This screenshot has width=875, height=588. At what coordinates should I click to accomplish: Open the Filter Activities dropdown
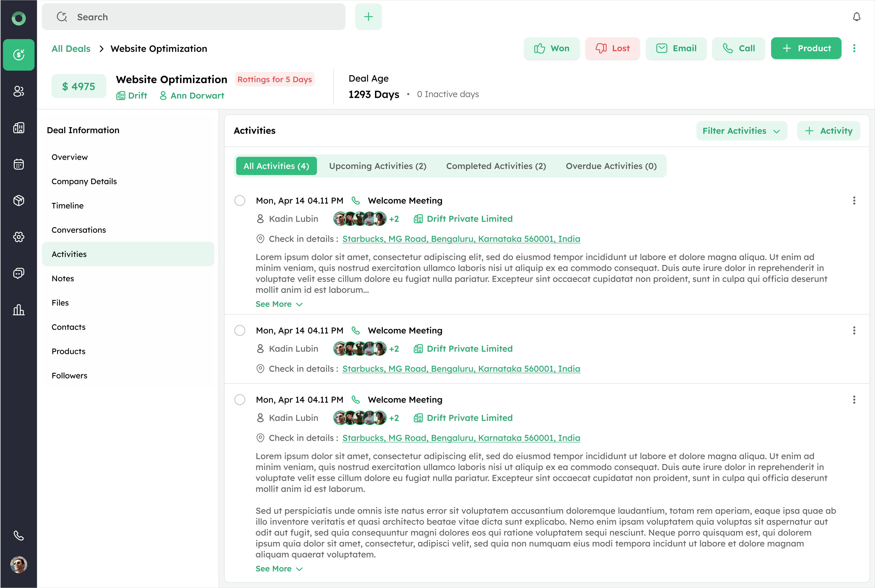point(741,131)
